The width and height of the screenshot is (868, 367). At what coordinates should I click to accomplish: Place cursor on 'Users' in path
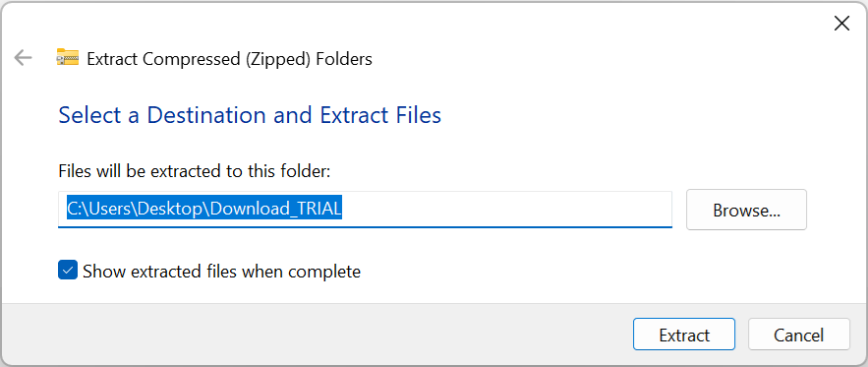(111, 209)
